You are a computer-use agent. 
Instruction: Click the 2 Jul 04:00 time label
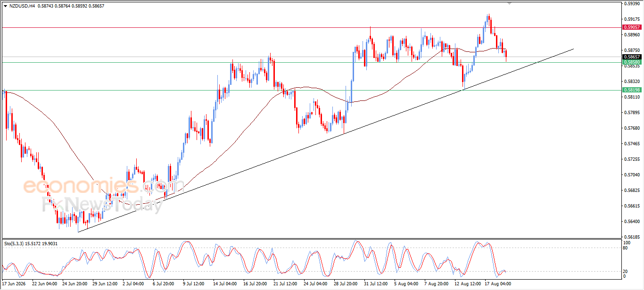(133, 284)
